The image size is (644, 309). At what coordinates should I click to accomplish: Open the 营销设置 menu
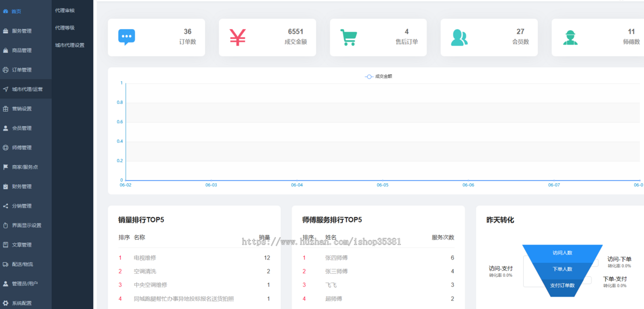click(26, 109)
